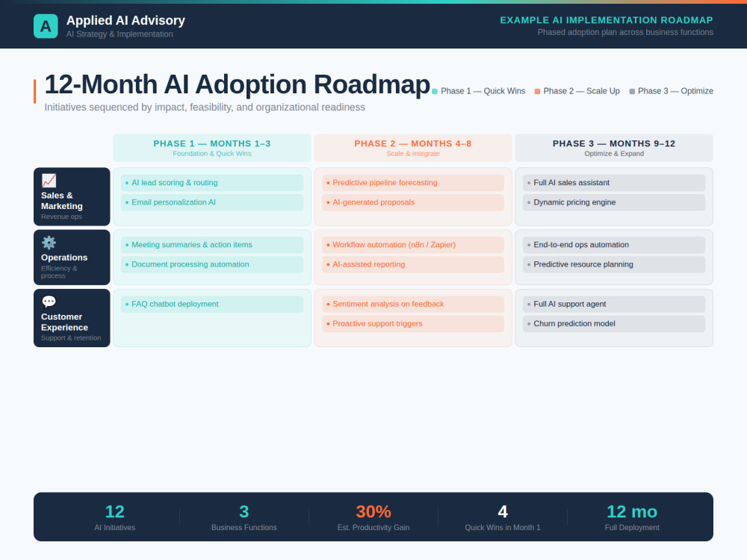Select the Phase 1 — Months 1–3 header
Viewport: 747px width, 560px height.
point(212,148)
